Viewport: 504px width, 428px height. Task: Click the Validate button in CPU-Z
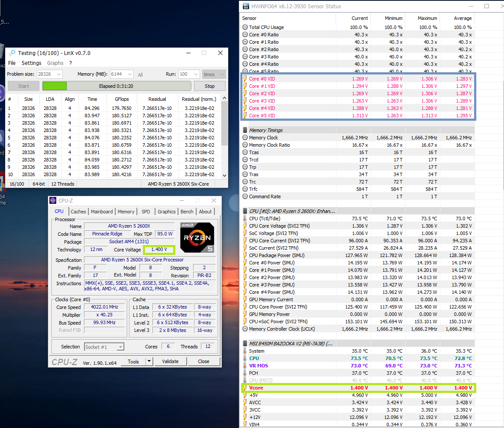point(170,361)
